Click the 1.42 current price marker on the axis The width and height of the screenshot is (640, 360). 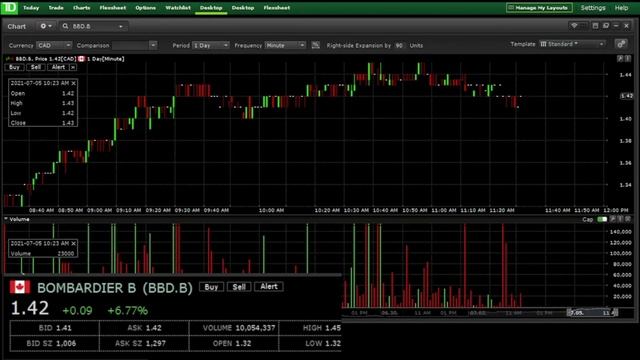click(626, 96)
